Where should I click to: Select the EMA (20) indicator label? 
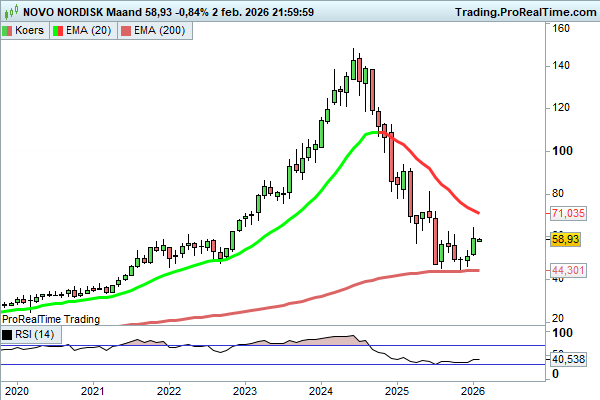pos(88,30)
